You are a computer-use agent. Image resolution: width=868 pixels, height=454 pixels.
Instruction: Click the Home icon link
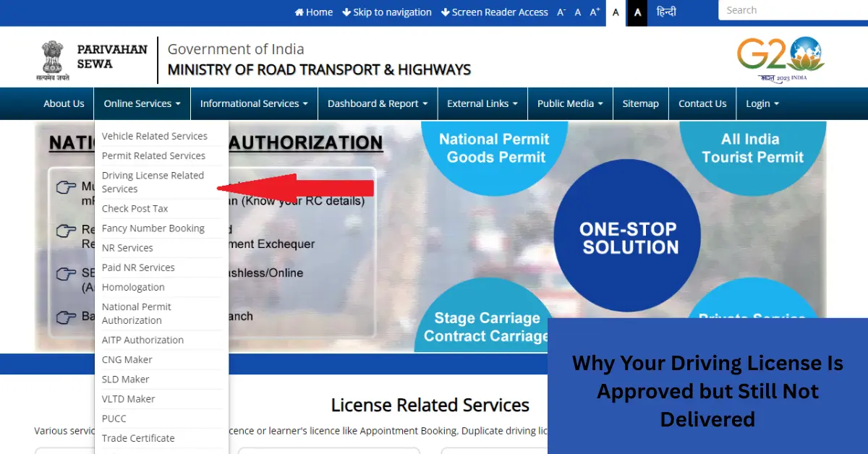point(314,12)
